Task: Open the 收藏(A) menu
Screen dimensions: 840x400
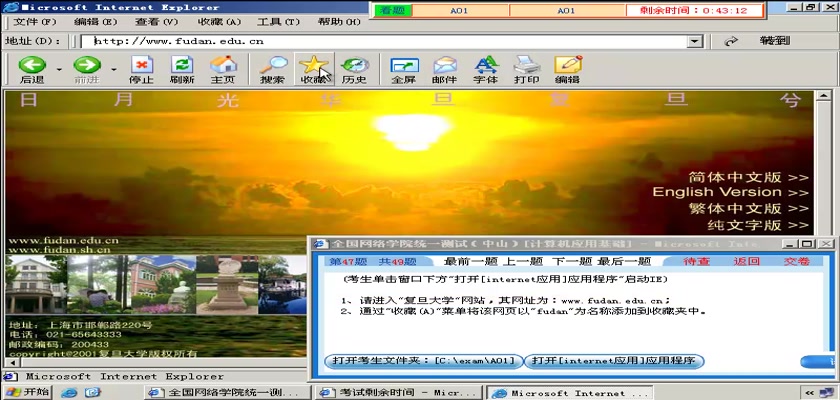Action: tap(219, 22)
